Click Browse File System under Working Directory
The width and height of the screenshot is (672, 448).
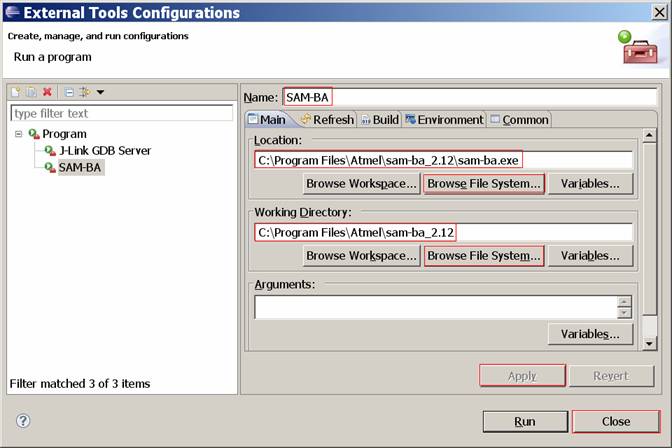[484, 256]
